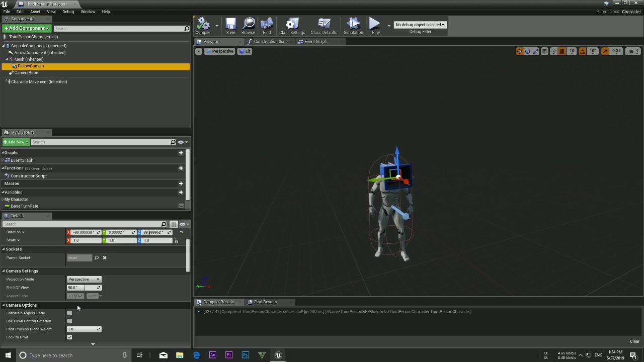
Task: Open compile options dropdown arrow
Action: 217,25
